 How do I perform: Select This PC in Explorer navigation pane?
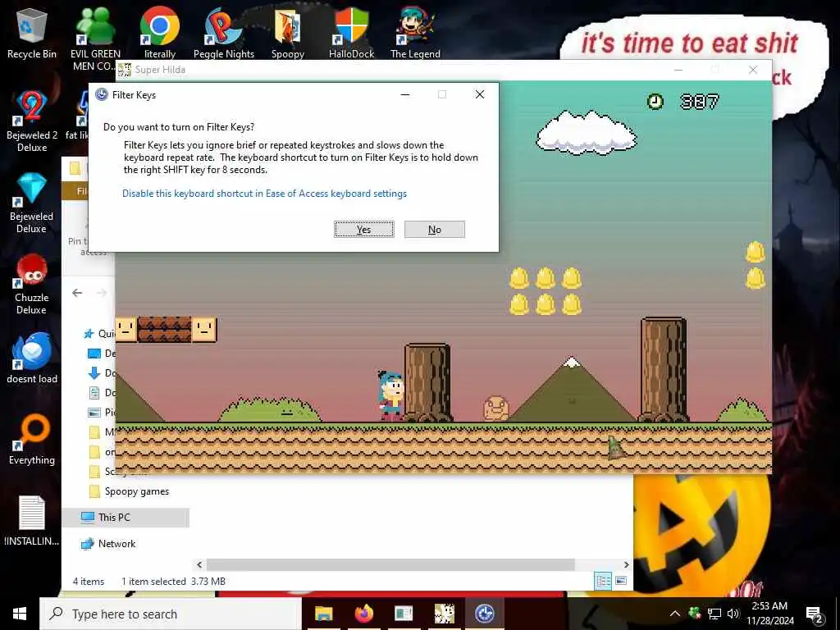126,518
